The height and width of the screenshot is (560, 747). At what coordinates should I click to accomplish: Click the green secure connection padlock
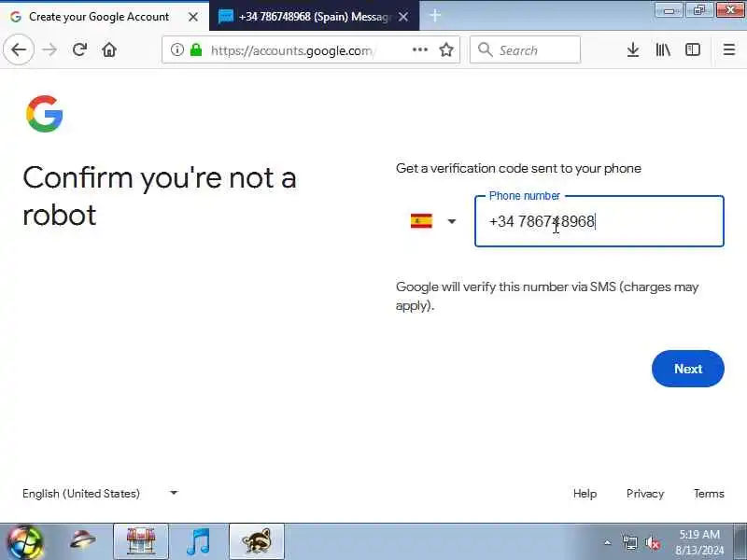tap(196, 49)
